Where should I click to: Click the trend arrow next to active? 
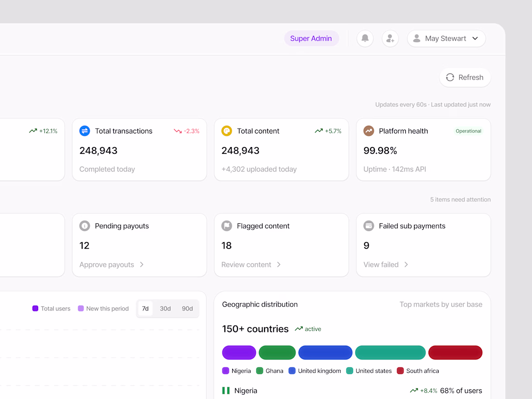298,329
